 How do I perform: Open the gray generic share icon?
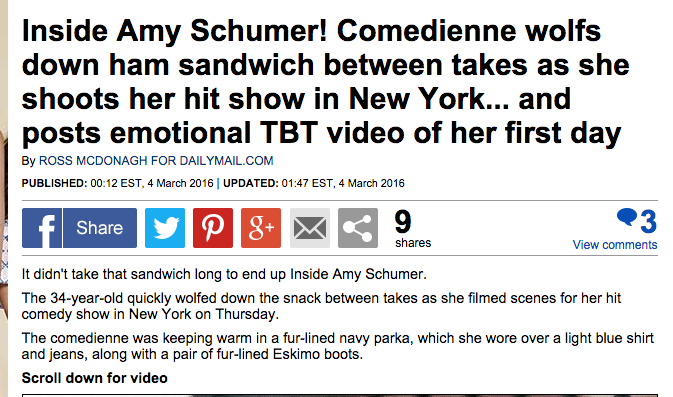point(358,228)
